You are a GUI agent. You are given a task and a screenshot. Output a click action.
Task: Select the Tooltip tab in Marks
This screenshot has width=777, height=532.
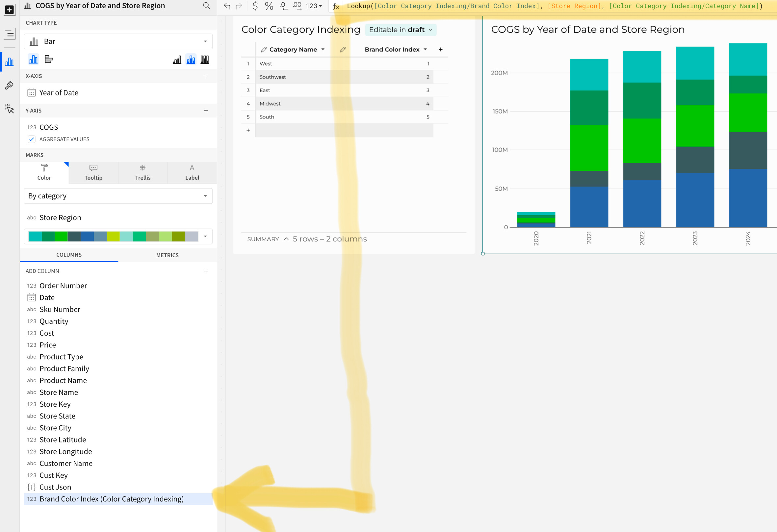[x=93, y=172]
